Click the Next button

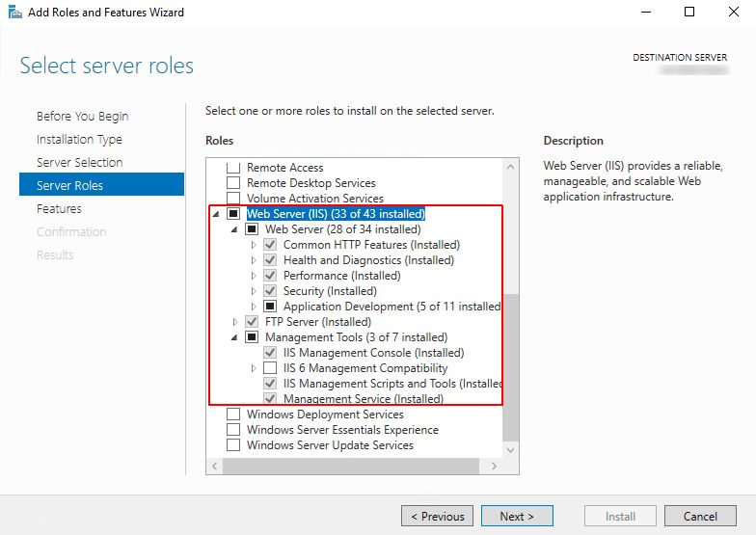(x=517, y=516)
